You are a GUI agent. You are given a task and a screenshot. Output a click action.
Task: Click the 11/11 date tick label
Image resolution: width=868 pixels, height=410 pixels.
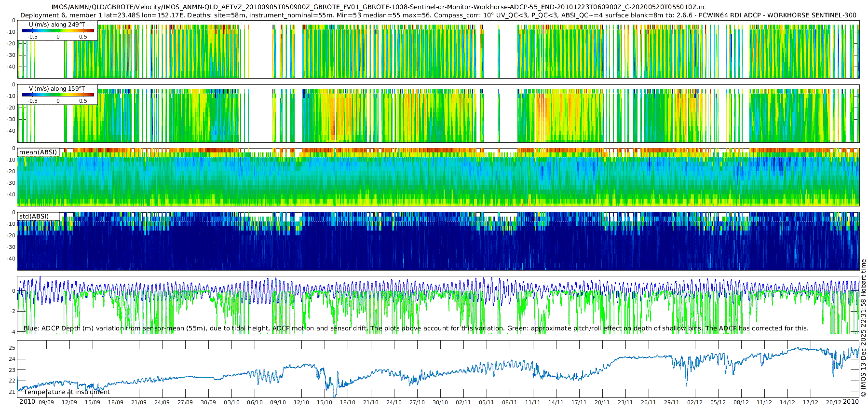532,402
